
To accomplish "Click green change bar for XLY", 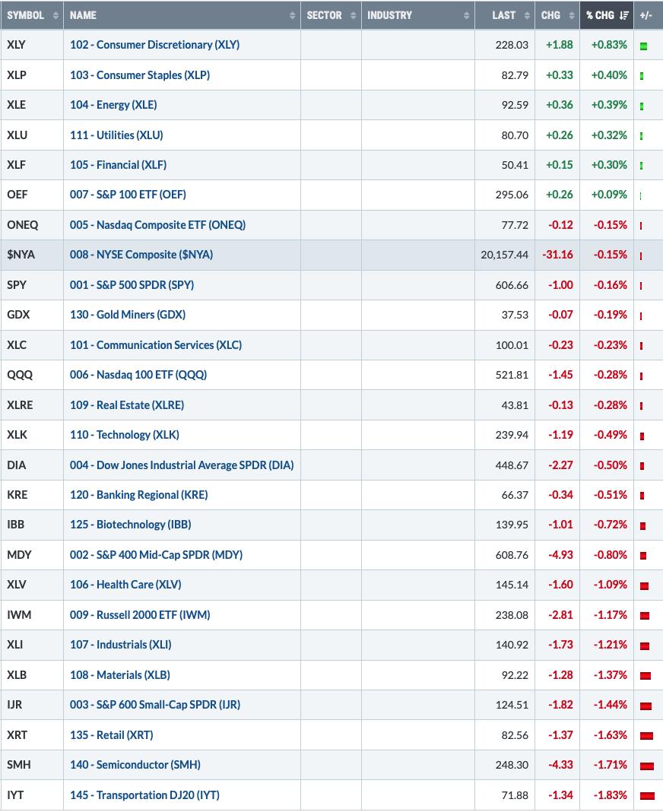I will coord(644,46).
